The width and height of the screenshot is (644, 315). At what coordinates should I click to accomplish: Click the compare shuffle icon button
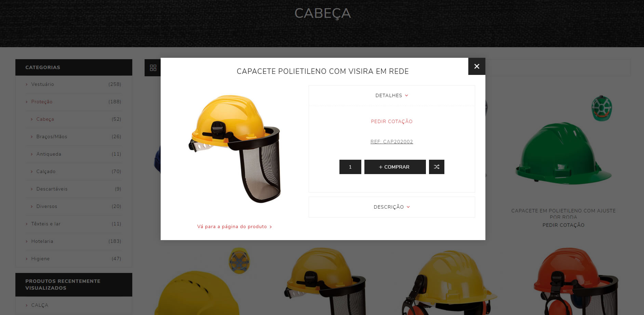tap(437, 167)
